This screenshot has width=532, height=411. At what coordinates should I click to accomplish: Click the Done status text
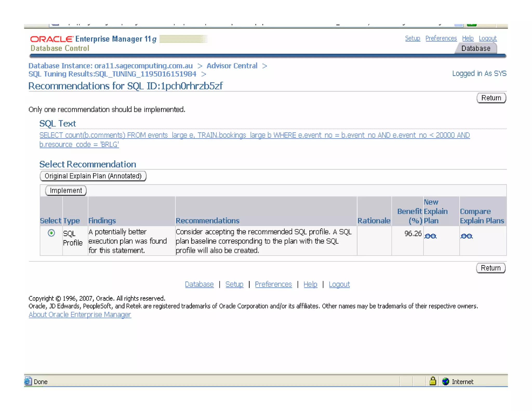click(41, 382)
